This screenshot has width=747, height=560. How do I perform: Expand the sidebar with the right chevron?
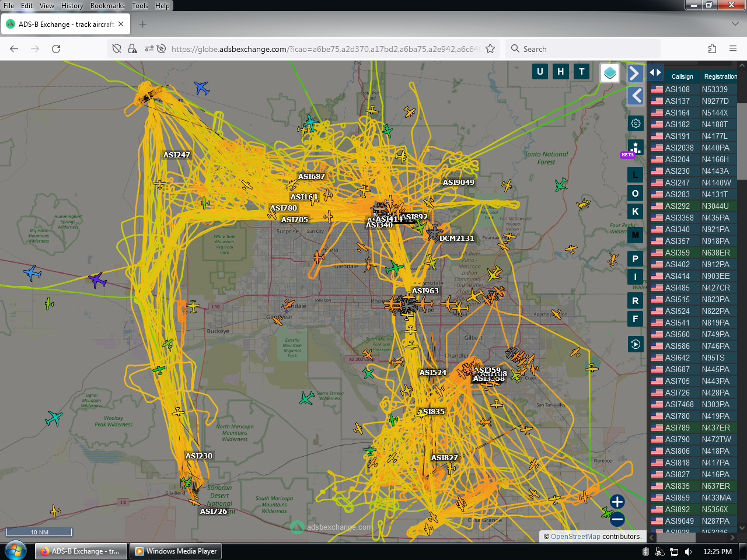pos(635,73)
